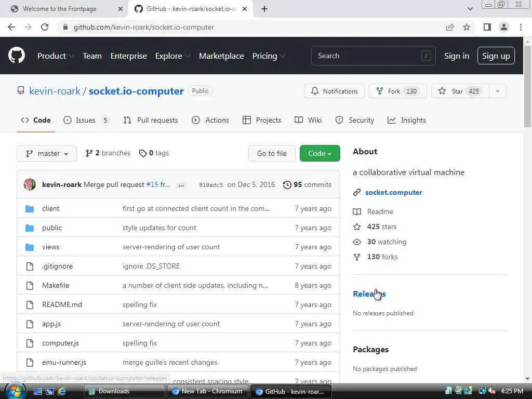
Task: Open the kevin-roark owner link
Action: (x=55, y=91)
